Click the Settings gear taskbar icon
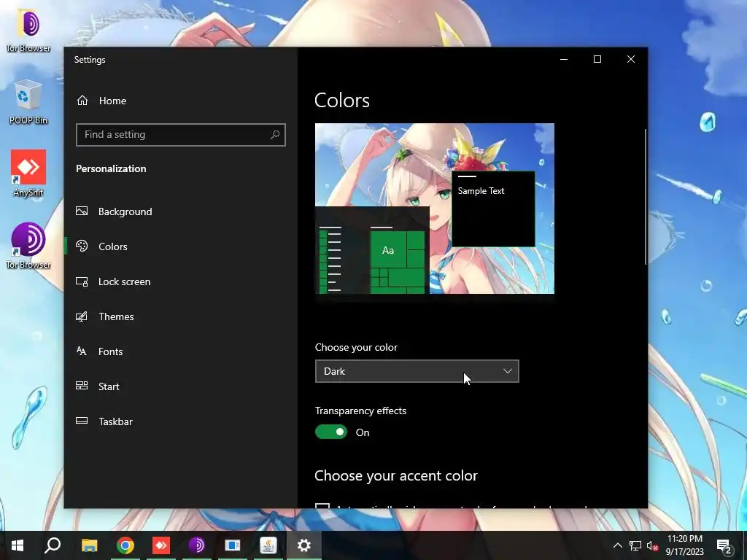 coord(304,545)
